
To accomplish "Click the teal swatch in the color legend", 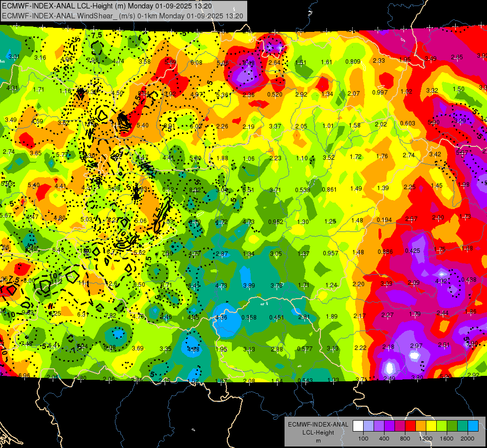I will (x=462, y=426).
